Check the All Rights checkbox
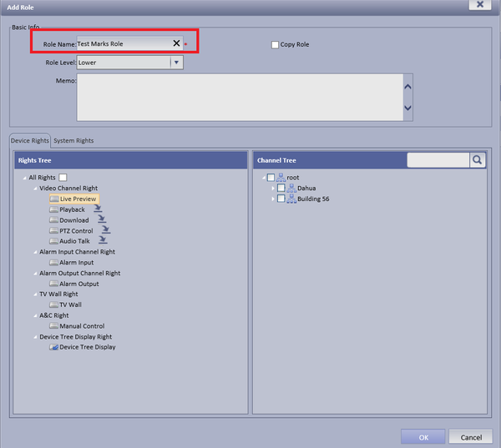This screenshot has height=448, width=501. point(63,178)
